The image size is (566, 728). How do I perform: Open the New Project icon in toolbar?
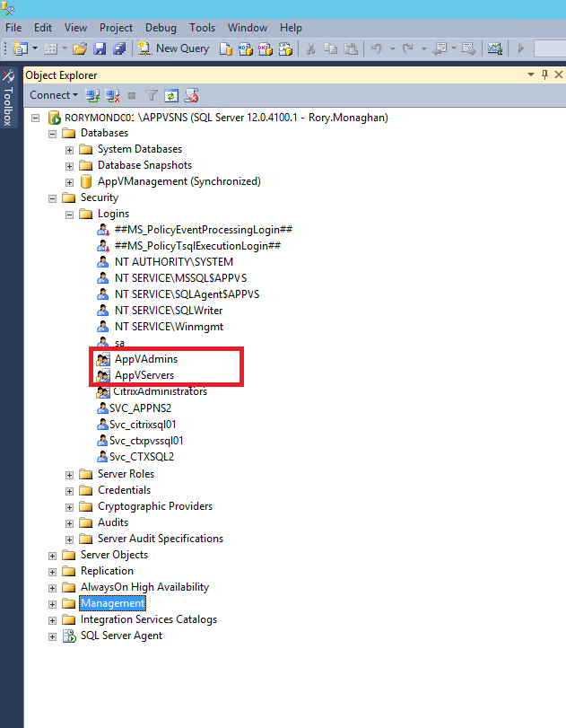pyautogui.click(x=20, y=48)
